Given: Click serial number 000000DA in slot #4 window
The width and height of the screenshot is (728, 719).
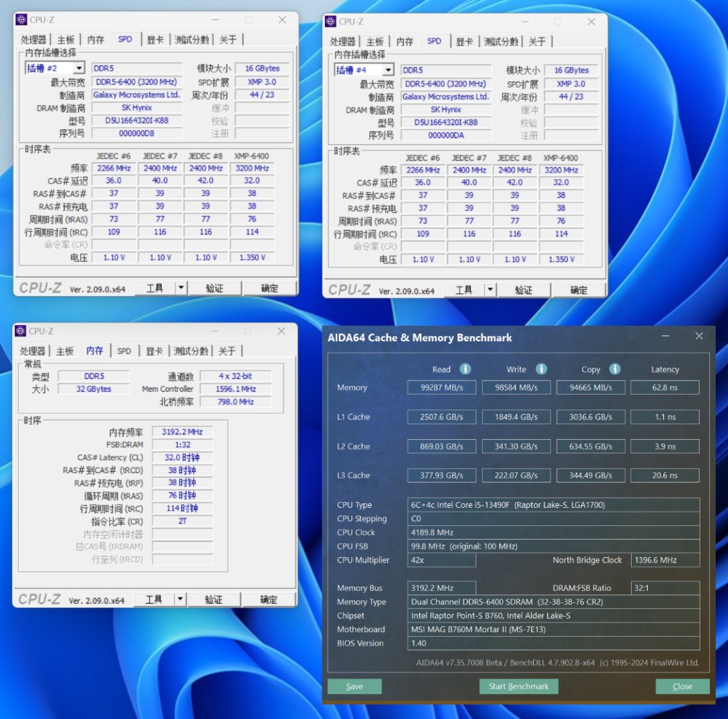Looking at the screenshot, I should (x=446, y=135).
